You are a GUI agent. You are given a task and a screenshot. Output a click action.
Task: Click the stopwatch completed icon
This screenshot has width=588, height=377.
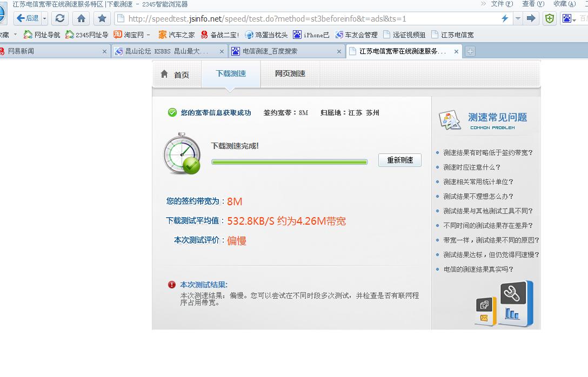click(x=182, y=153)
